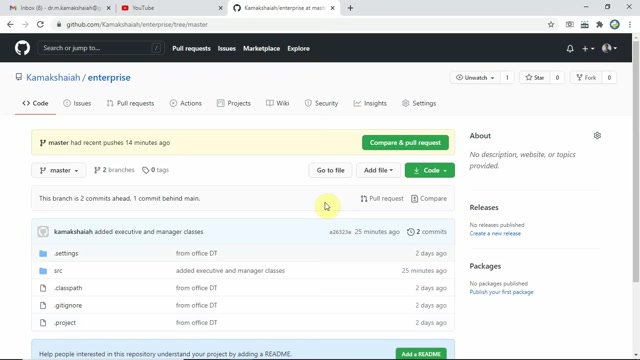Click Go to file button
The width and height of the screenshot is (640, 360).
pos(330,170)
